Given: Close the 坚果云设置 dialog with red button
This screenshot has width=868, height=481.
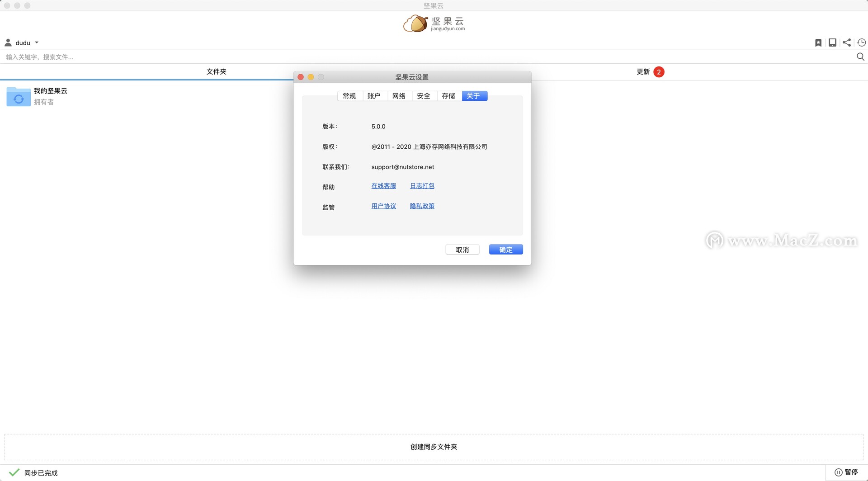Looking at the screenshot, I should tap(301, 77).
